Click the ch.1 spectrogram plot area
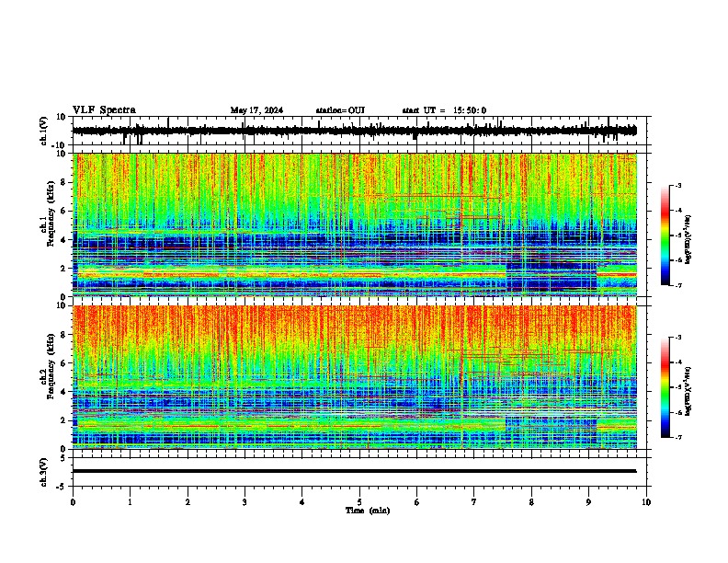The image size is (728, 563). (x=355, y=224)
